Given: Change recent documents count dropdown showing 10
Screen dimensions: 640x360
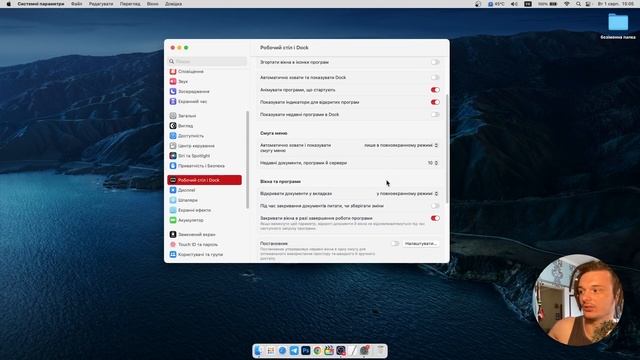Looking at the screenshot, I should coord(433,163).
